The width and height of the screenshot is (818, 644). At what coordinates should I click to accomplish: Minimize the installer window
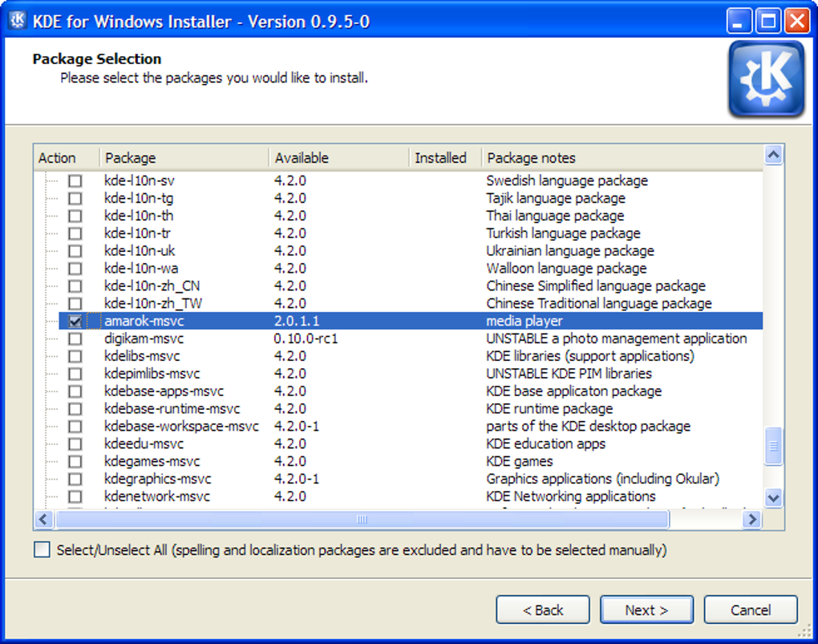tap(739, 22)
